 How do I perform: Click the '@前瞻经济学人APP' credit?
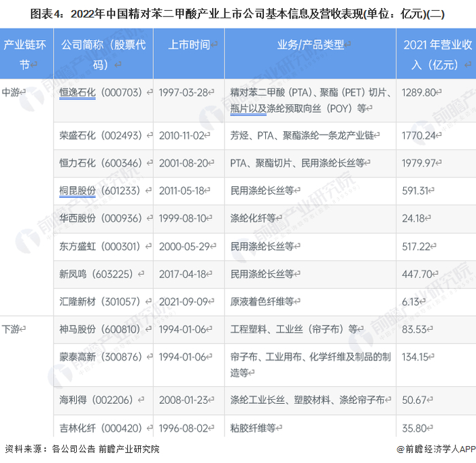[436, 449]
